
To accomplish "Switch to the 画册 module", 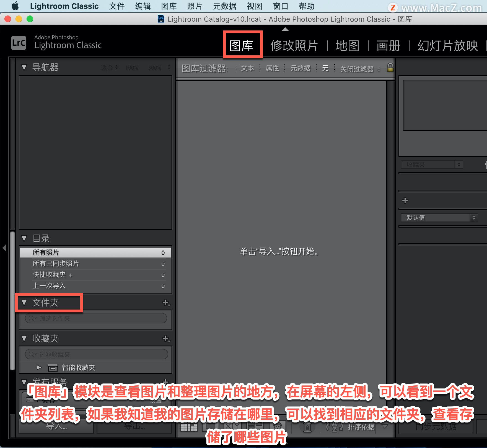I will click(388, 45).
